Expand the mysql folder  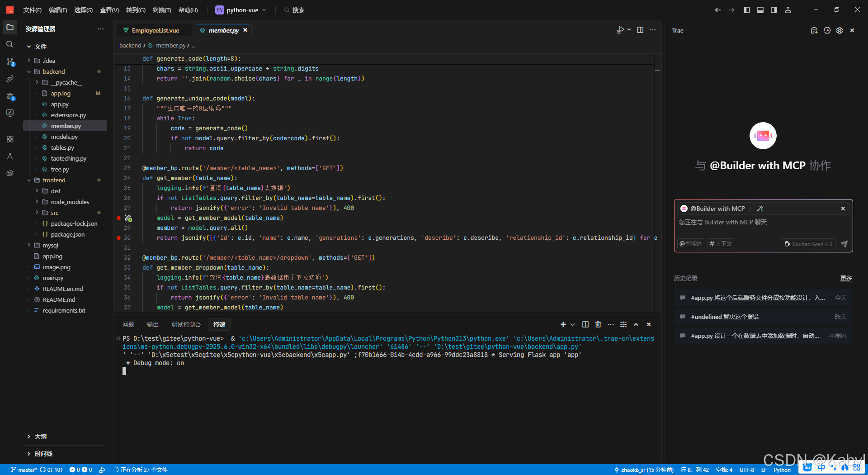(29, 245)
